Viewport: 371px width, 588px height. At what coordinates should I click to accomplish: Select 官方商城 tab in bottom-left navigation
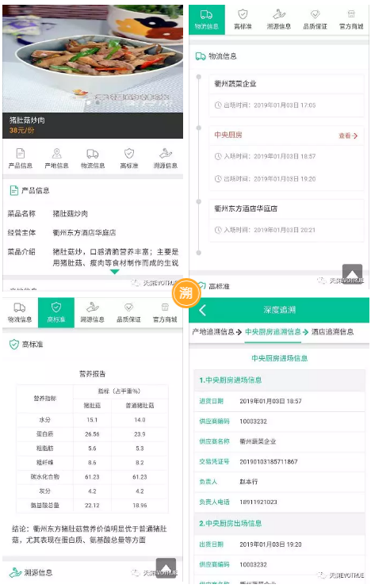(x=165, y=314)
